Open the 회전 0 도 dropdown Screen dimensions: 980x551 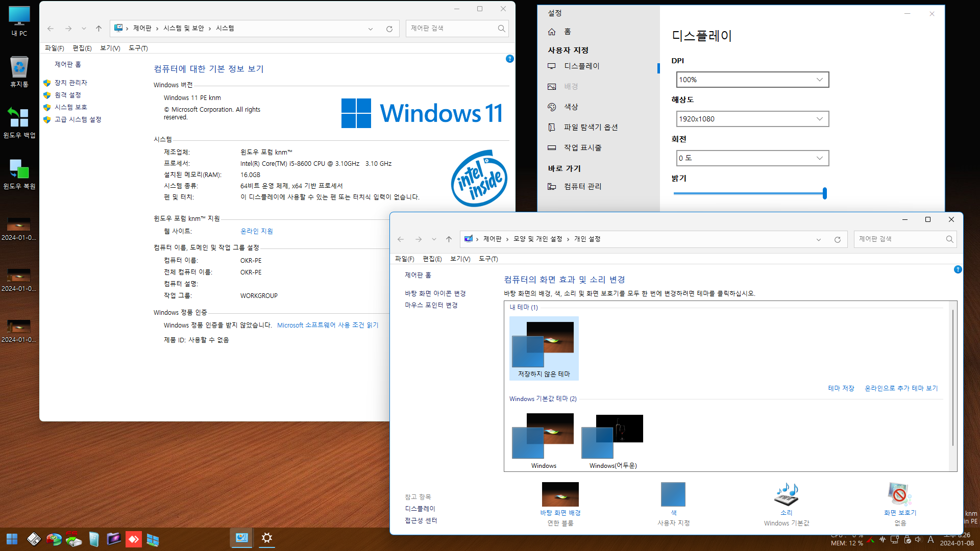click(752, 158)
